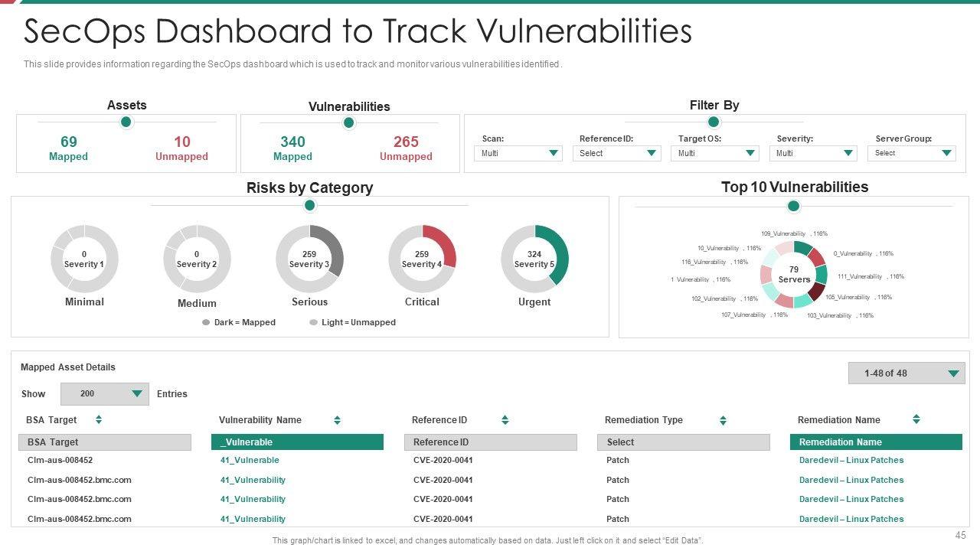Screen dimensions: 980x551
Task: Click the Light = Unmapped legend dot
Action: (313, 323)
